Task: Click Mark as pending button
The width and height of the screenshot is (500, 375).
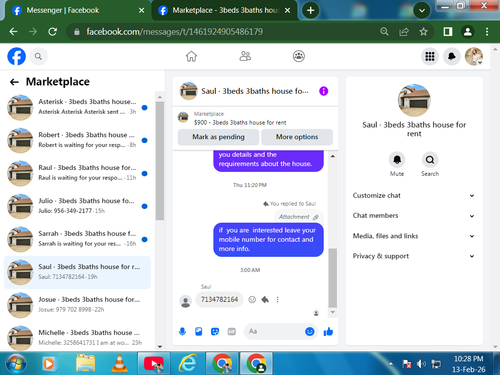Action: coord(218,137)
